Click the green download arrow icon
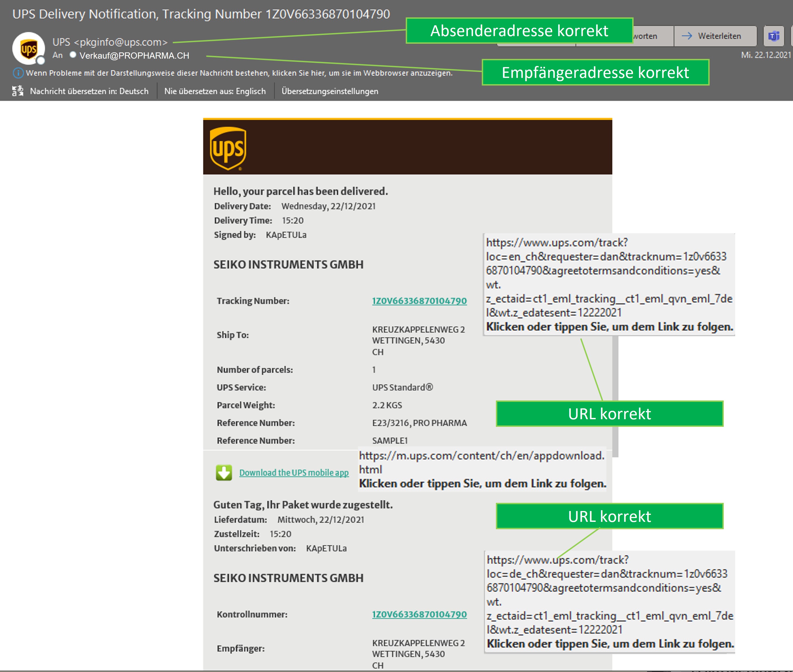 tap(224, 472)
